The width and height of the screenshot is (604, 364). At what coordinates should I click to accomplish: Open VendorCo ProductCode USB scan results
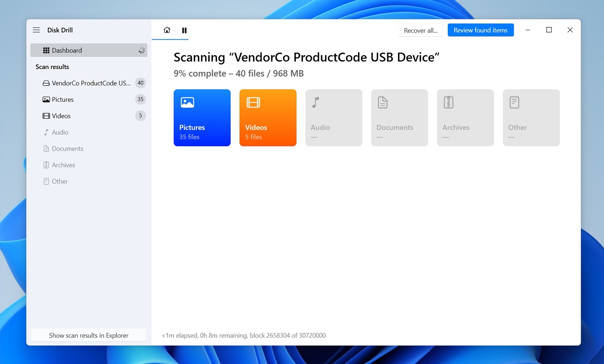(89, 83)
